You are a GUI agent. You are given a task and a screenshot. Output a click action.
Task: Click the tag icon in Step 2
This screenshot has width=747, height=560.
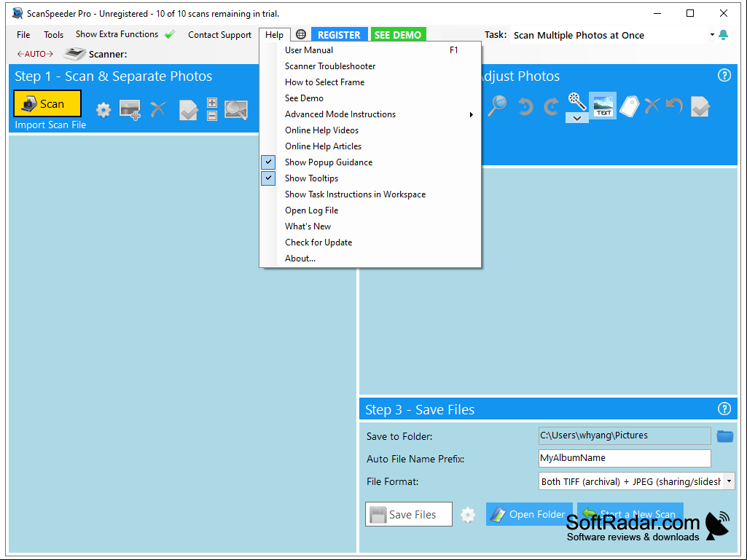629,106
